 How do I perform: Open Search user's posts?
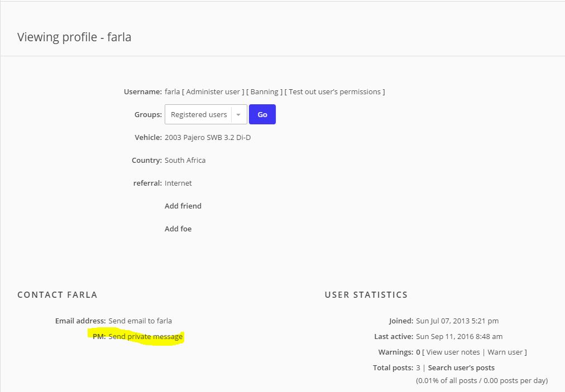[461, 367]
